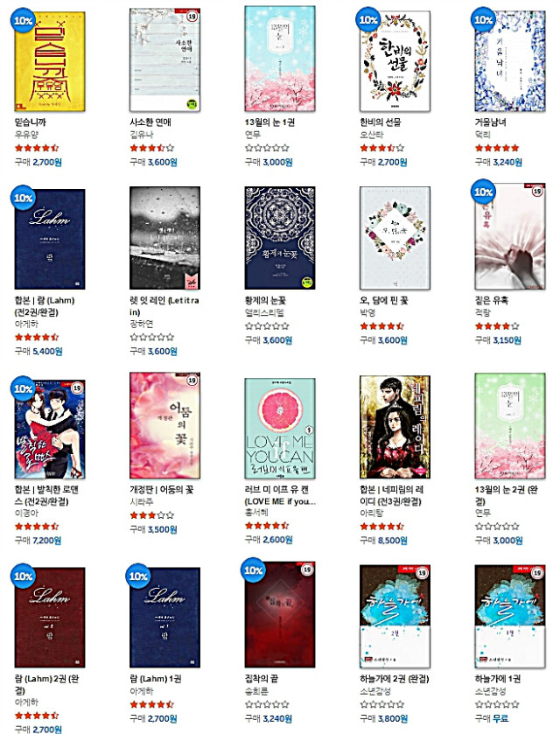Click the 19 badge on 어둠의 꽃 cover

click(192, 381)
